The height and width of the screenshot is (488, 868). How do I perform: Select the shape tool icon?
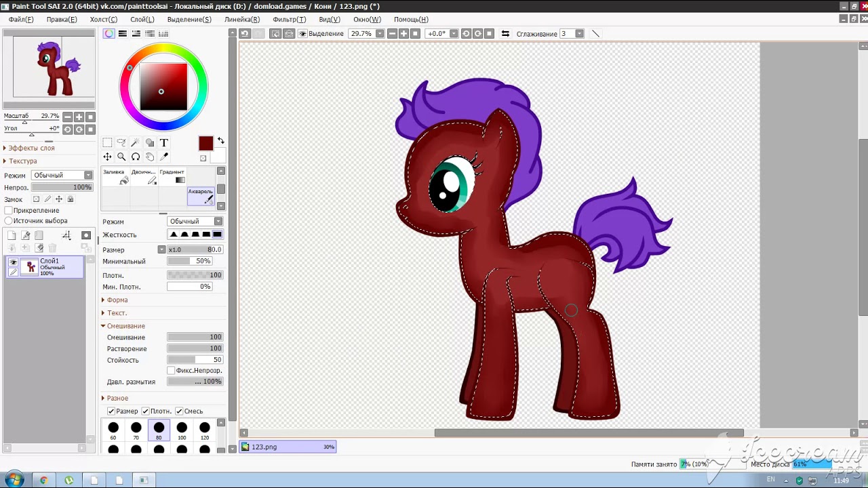[x=150, y=142]
